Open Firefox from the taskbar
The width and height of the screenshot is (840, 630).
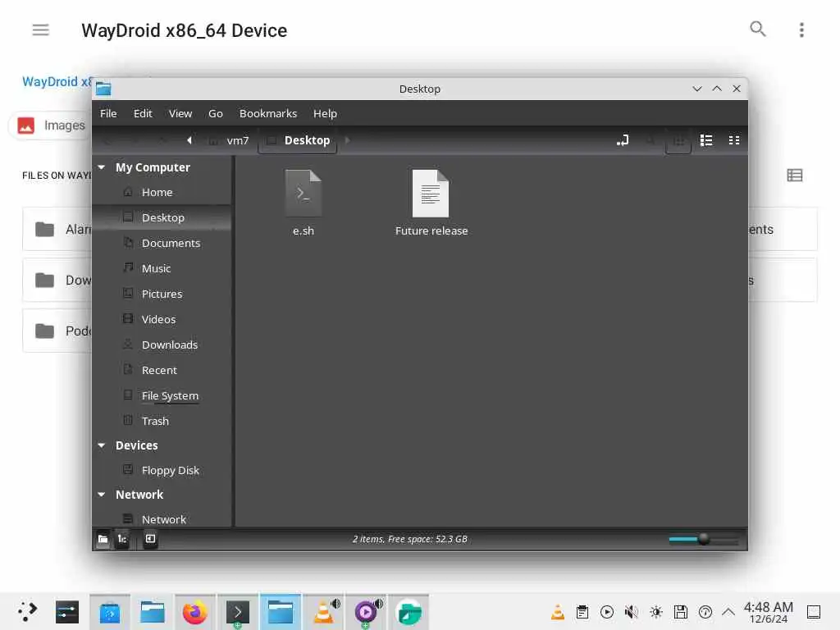[x=195, y=612]
